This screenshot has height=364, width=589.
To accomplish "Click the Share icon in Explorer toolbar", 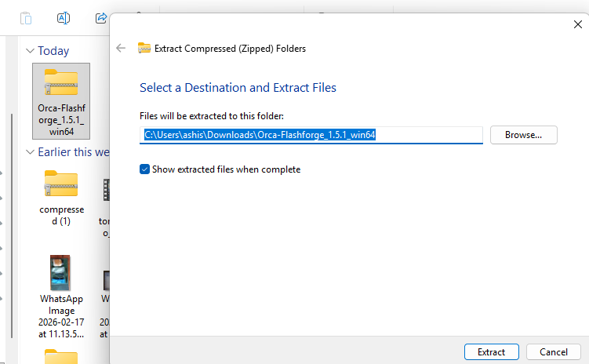I will [101, 17].
